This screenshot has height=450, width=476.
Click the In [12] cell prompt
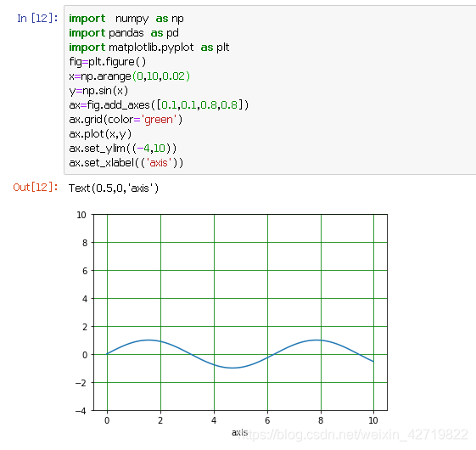(37, 19)
